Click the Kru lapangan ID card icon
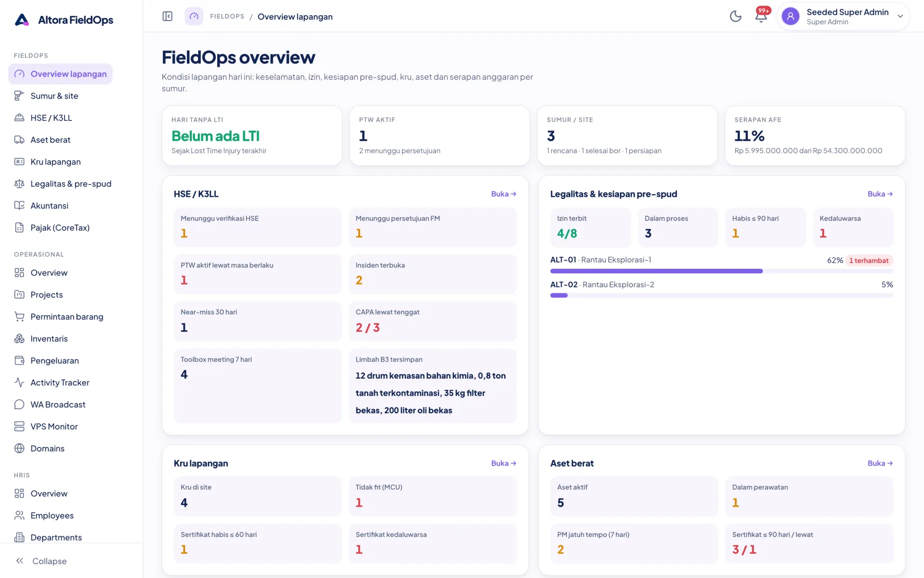This screenshot has width=924, height=578. coord(20,162)
